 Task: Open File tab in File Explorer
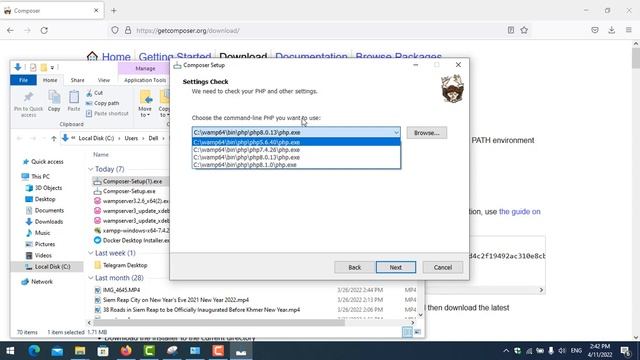23,80
